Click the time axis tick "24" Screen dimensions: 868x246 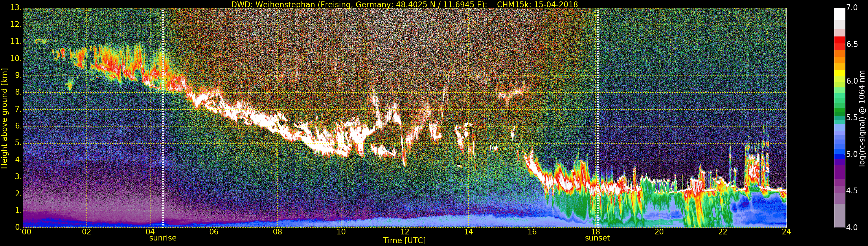coord(786,232)
